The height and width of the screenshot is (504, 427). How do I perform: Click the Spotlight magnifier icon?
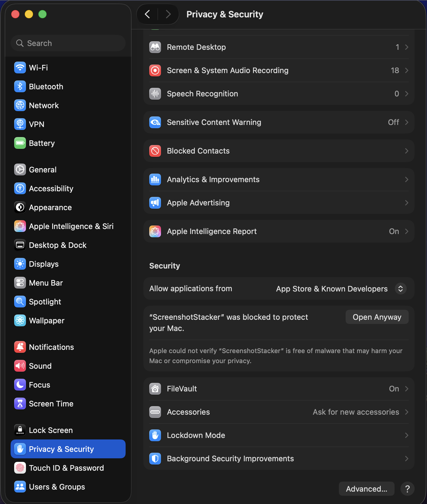point(20,302)
